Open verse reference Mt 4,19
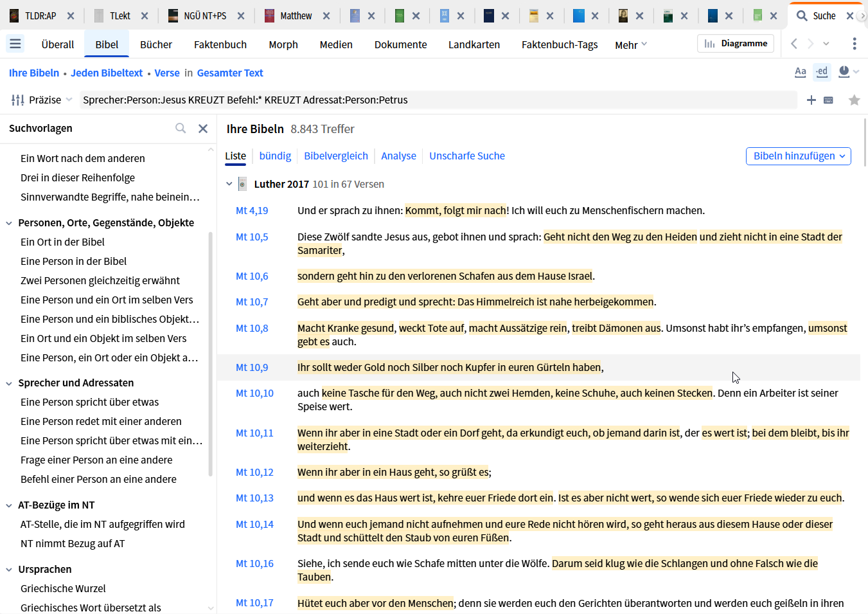 (x=252, y=210)
